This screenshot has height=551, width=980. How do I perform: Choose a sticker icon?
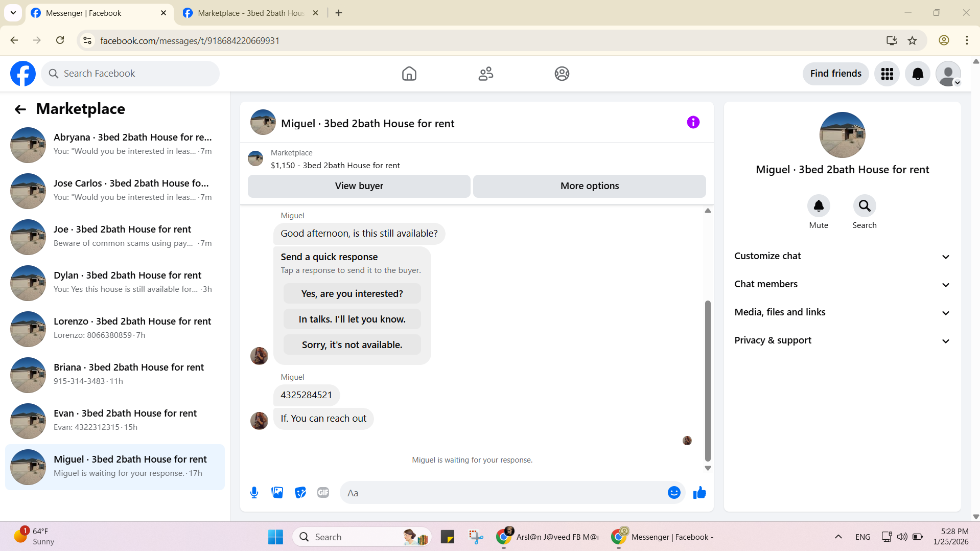point(300,493)
